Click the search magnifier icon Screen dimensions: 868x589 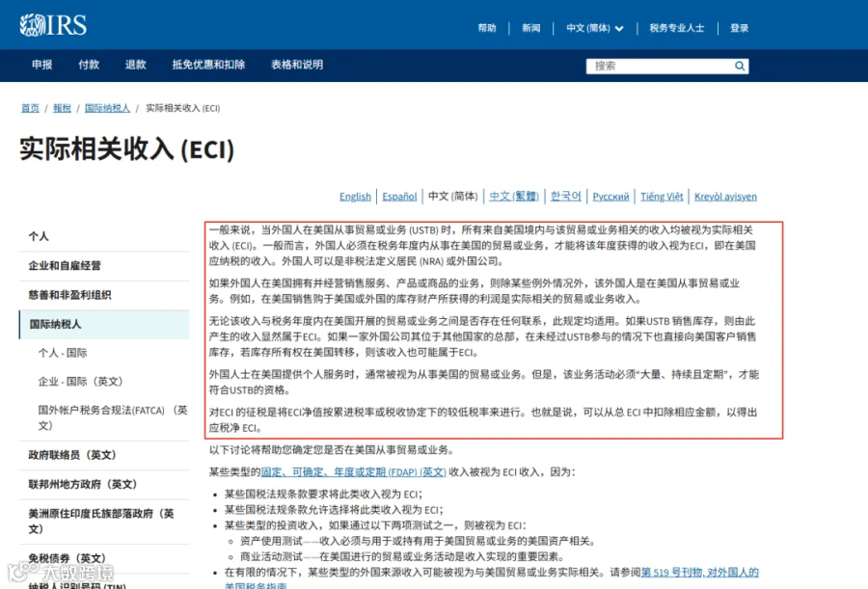pos(740,66)
